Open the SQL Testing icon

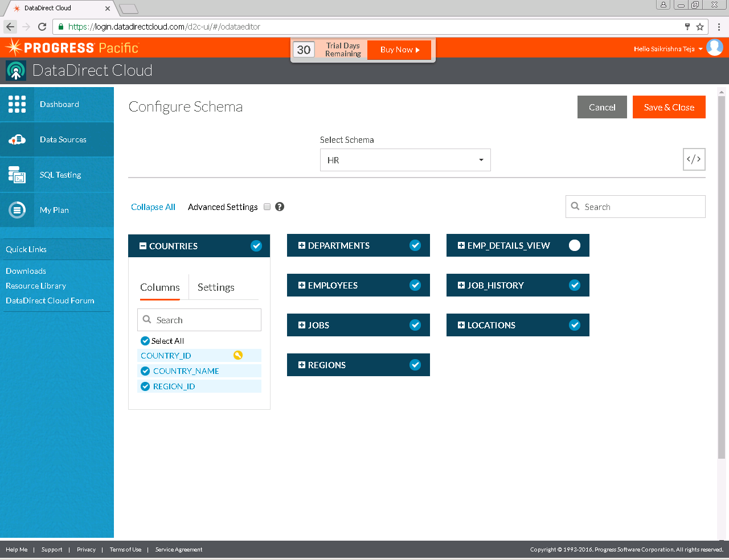tap(17, 175)
